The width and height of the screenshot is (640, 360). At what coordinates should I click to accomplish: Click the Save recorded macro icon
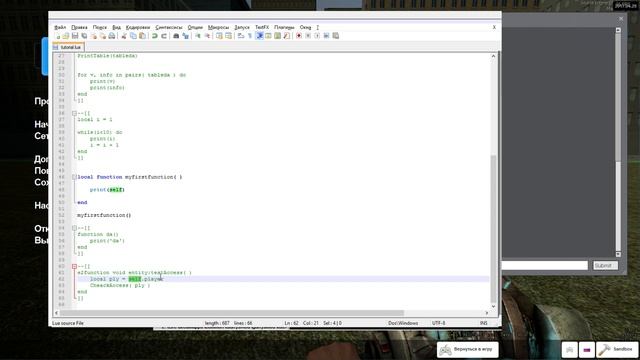click(336, 36)
